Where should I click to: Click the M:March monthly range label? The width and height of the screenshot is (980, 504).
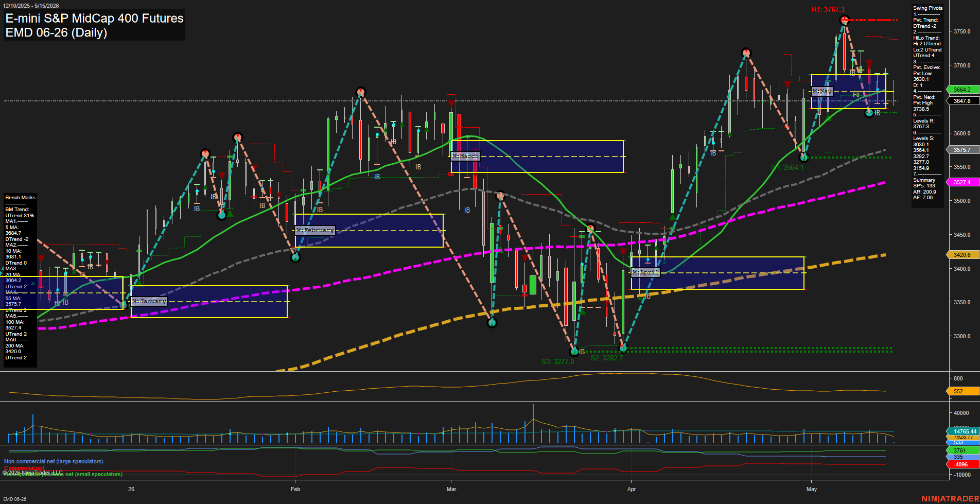click(x=465, y=156)
